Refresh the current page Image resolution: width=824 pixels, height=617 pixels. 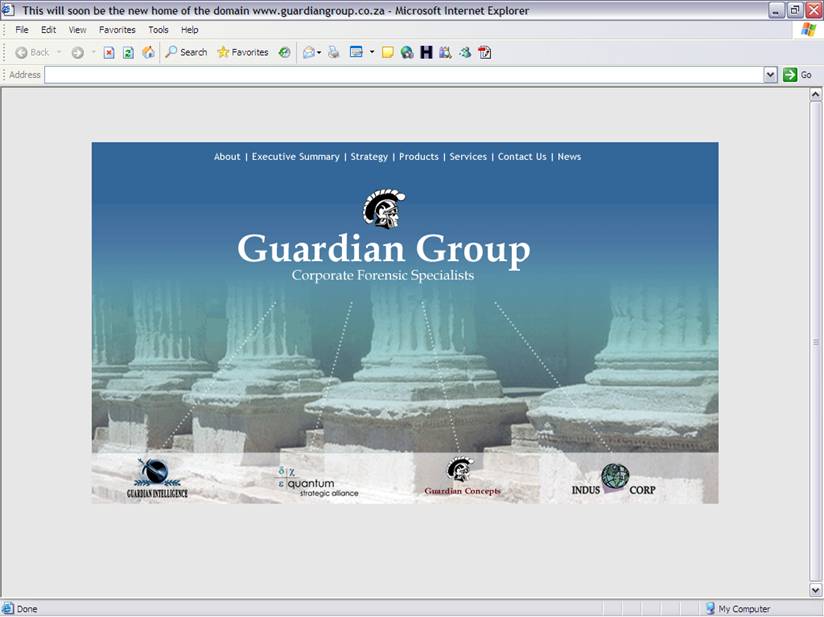coord(128,52)
